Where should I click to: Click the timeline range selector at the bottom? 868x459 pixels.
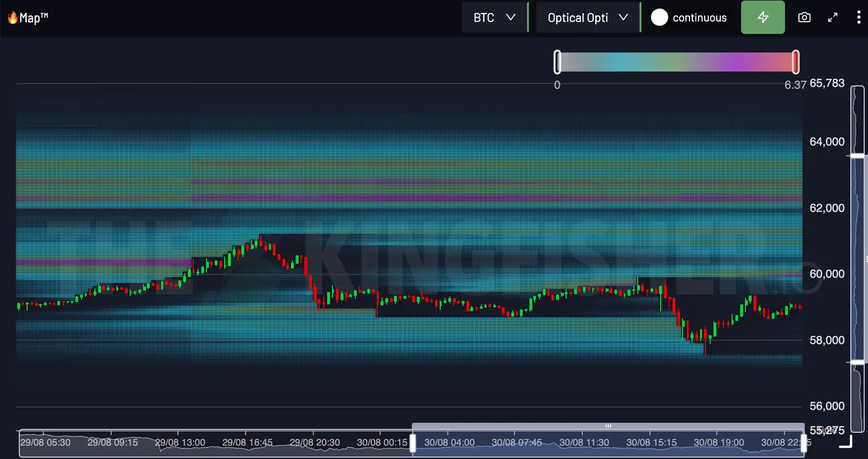pyautogui.click(x=608, y=426)
